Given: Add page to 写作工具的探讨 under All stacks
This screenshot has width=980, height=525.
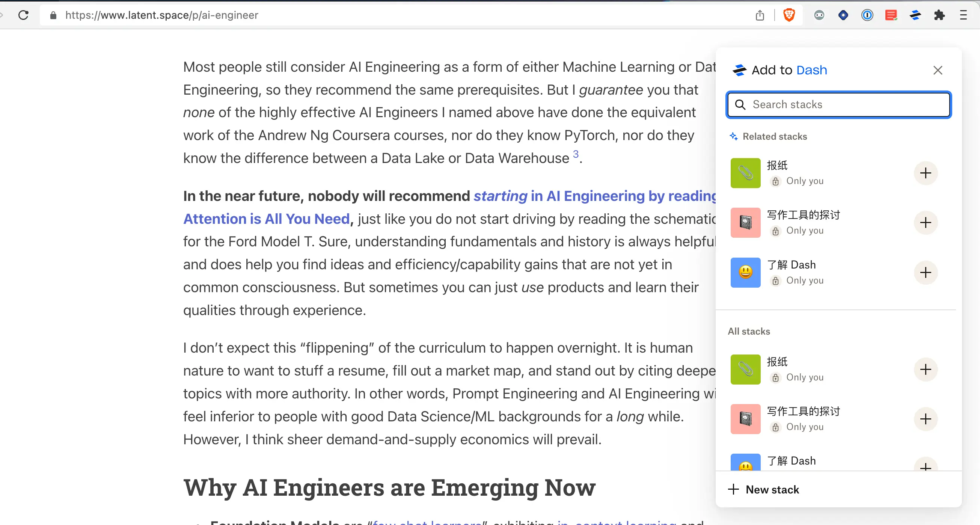Looking at the screenshot, I should pyautogui.click(x=925, y=419).
